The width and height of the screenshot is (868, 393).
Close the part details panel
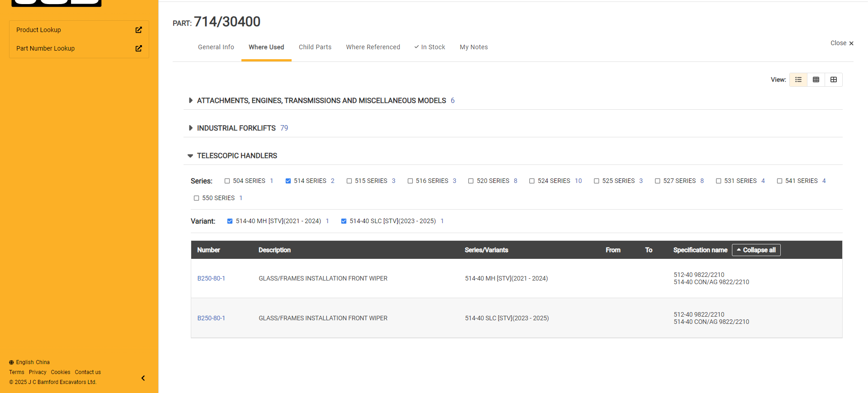coord(842,43)
